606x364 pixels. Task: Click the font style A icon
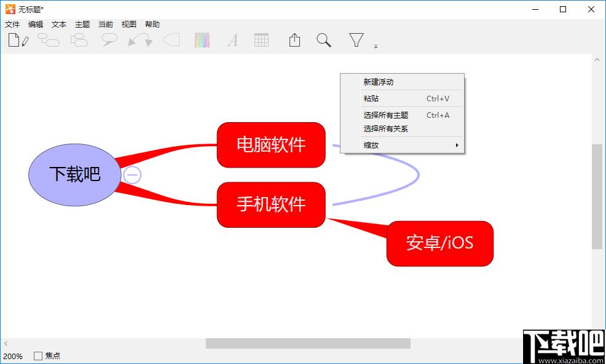click(x=232, y=40)
